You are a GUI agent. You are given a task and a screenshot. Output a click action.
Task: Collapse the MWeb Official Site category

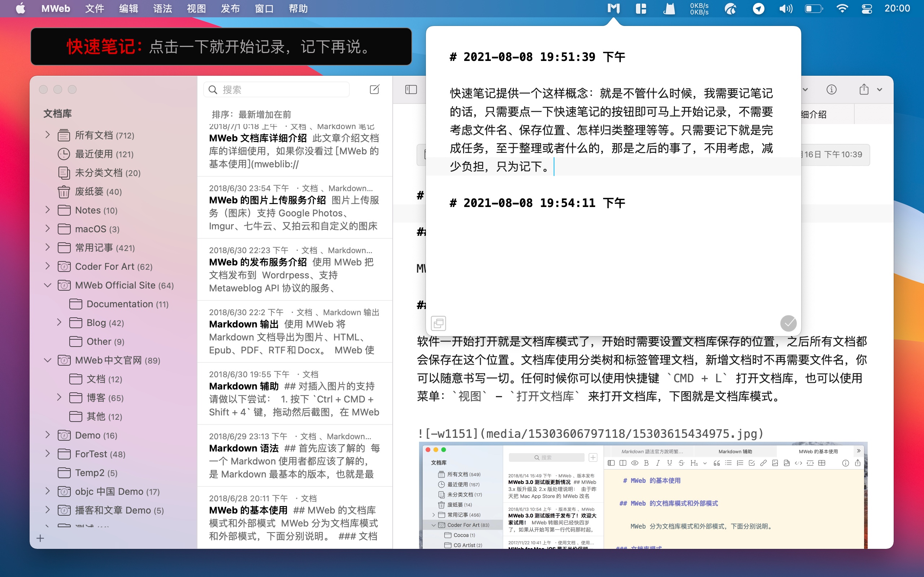(x=48, y=286)
